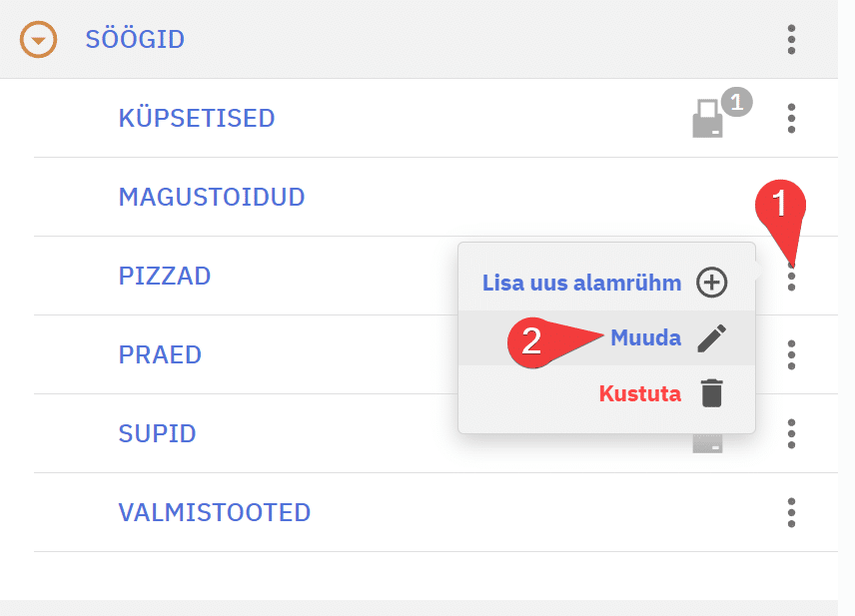Open three-dot menu for KÜPSETISED

[791, 118]
